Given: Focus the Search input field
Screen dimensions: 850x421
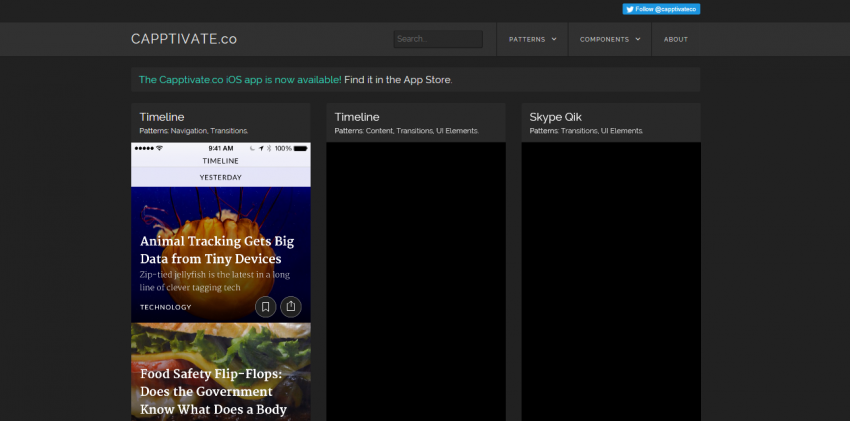Looking at the screenshot, I should click(x=438, y=39).
